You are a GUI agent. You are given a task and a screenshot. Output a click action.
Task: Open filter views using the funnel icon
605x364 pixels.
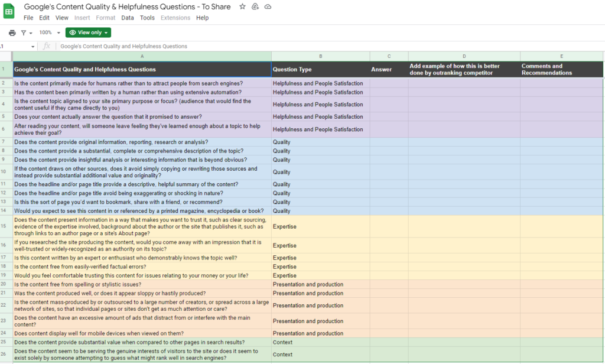coord(24,33)
